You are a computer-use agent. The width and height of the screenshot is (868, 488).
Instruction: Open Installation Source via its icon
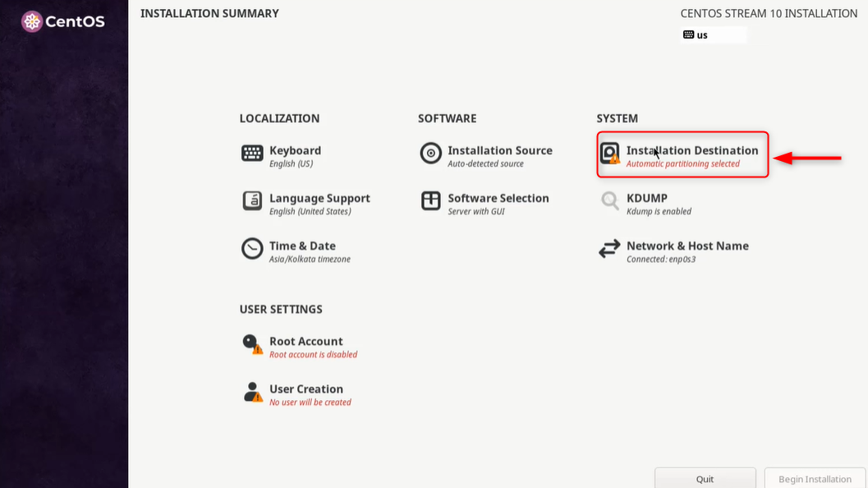[430, 153]
